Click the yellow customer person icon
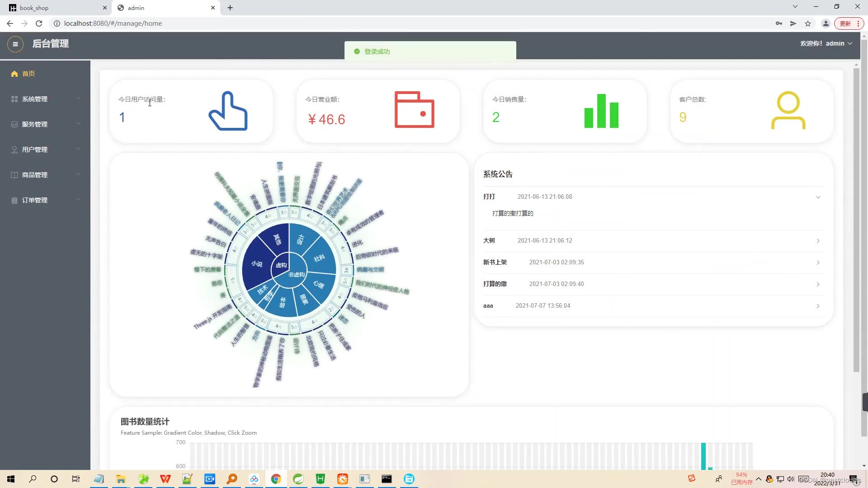Screen dimensions: 868x488 click(788, 110)
